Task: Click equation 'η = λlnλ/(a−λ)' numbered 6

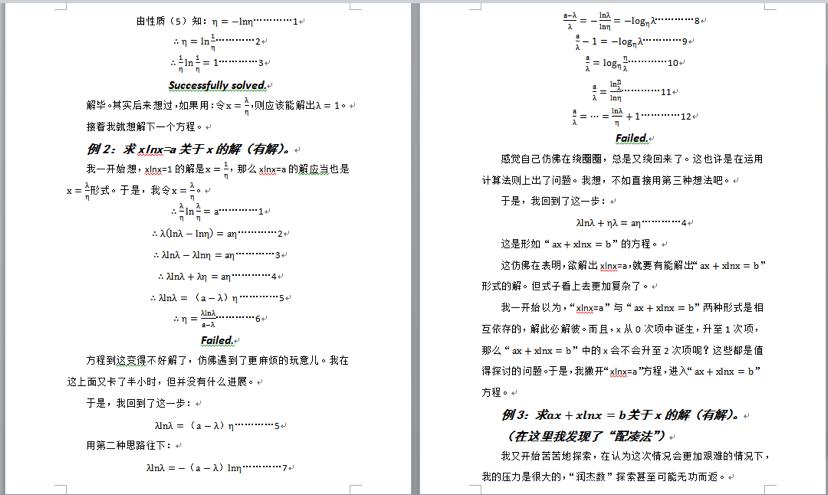Action: (217, 319)
